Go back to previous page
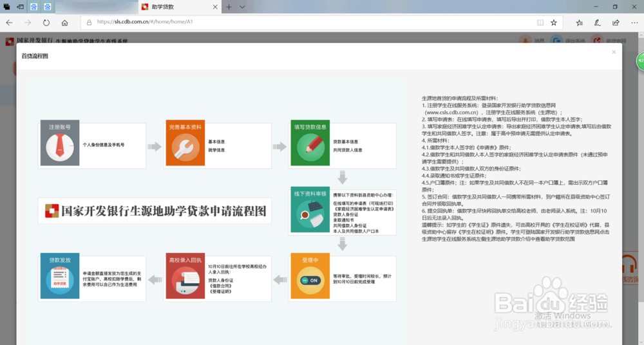The height and width of the screenshot is (345, 644). (10, 23)
